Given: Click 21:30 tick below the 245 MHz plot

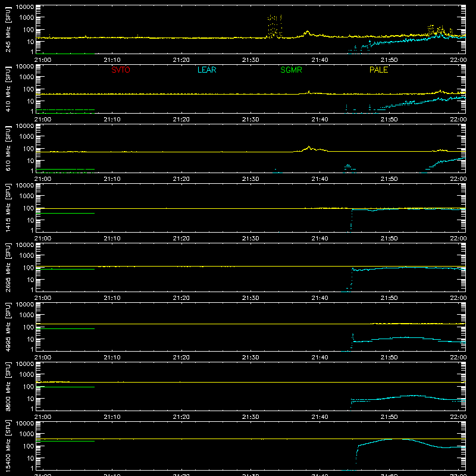Looking at the screenshot, I should point(250,60).
